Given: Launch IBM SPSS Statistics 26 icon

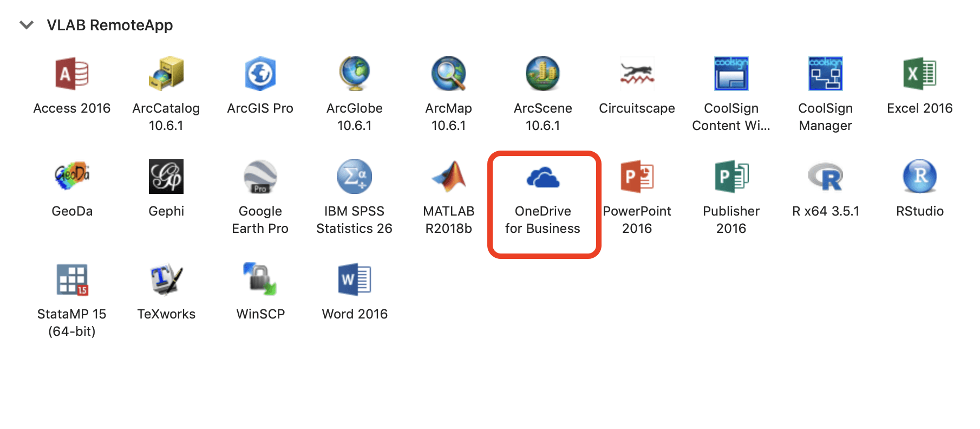Looking at the screenshot, I should pos(355,177).
